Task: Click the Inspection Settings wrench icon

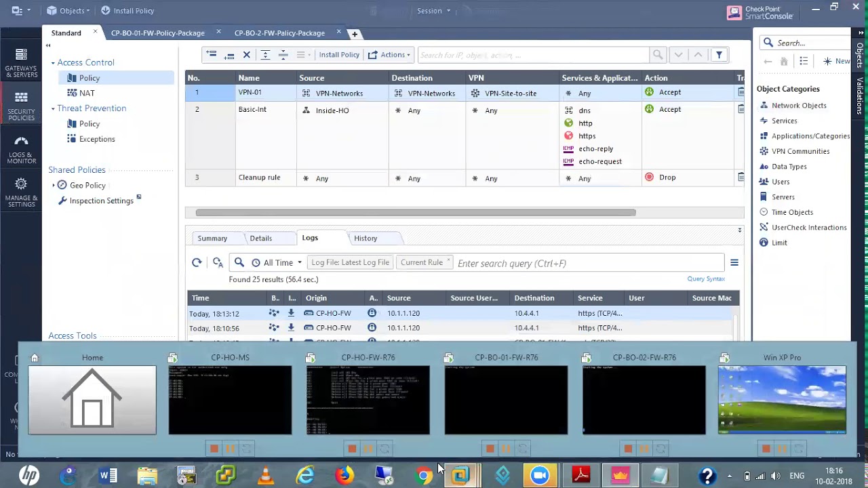Action: coord(62,201)
